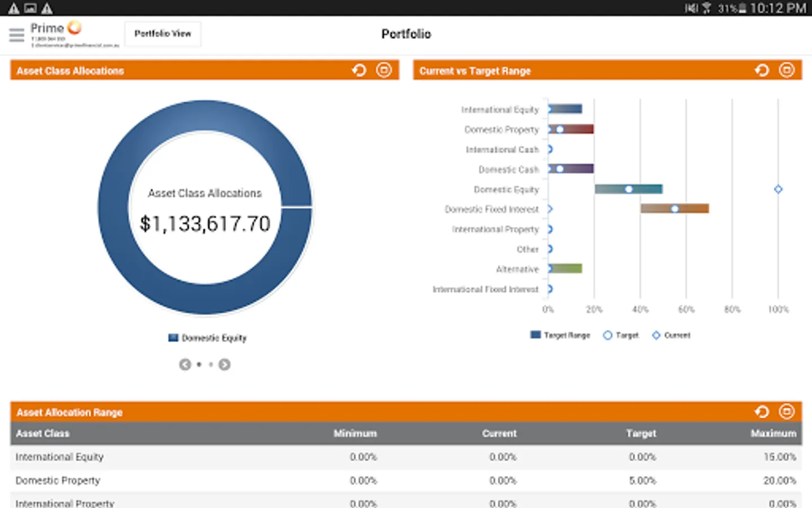Toggle Domestic Equity legend label under donut
The width and height of the screenshot is (812, 508).
click(214, 338)
